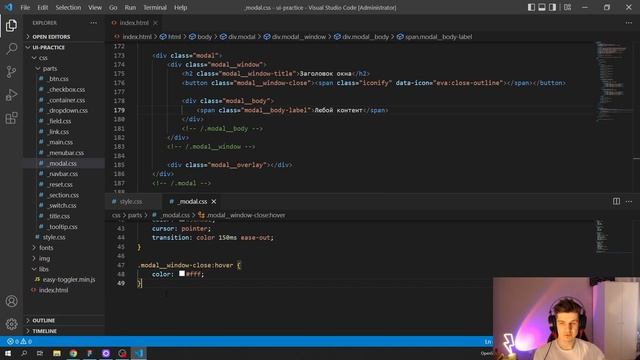This screenshot has height=360, width=640.
Task: Open File Explorer from taskbar
Action: pyautogui.click(x=57, y=353)
